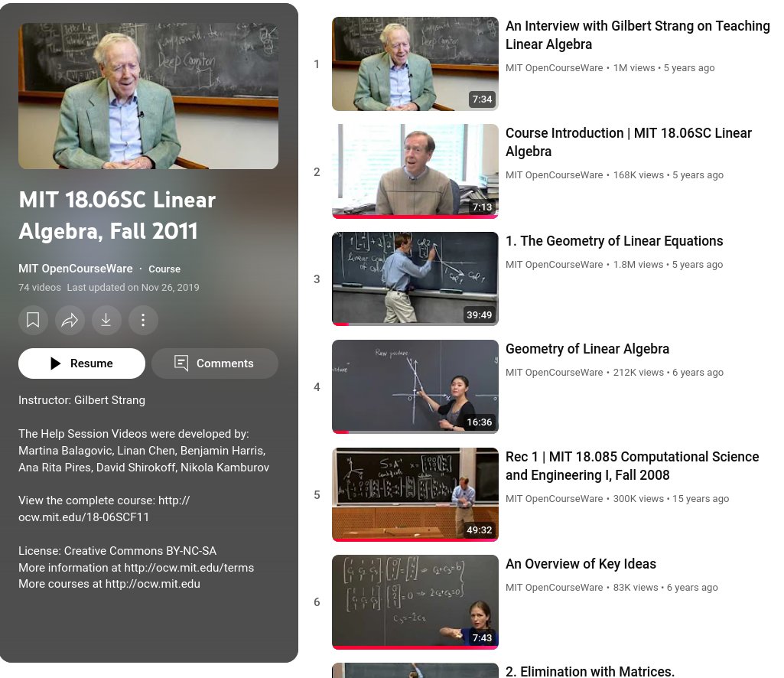Screen dimensions: 784x678
Task: Click channel name under the 1.8M views video
Action: point(554,264)
